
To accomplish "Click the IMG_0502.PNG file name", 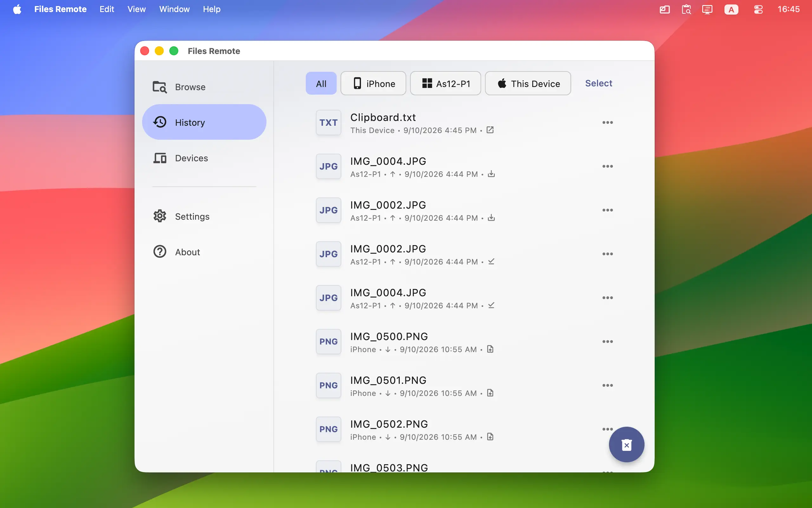I will click(x=389, y=424).
